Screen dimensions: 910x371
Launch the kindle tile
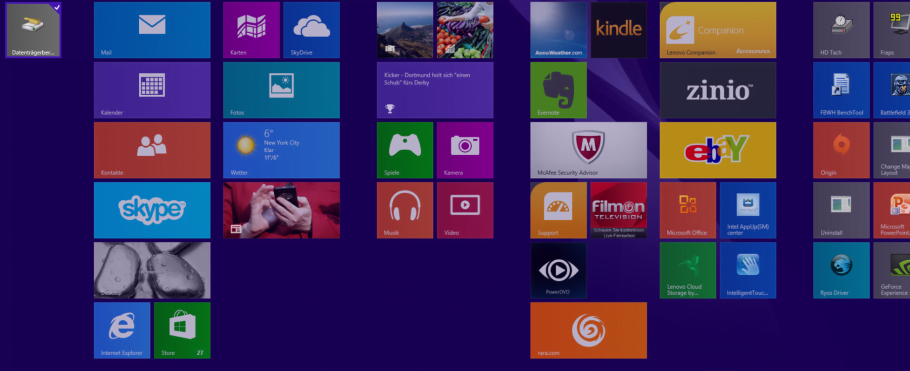pyautogui.click(x=619, y=30)
